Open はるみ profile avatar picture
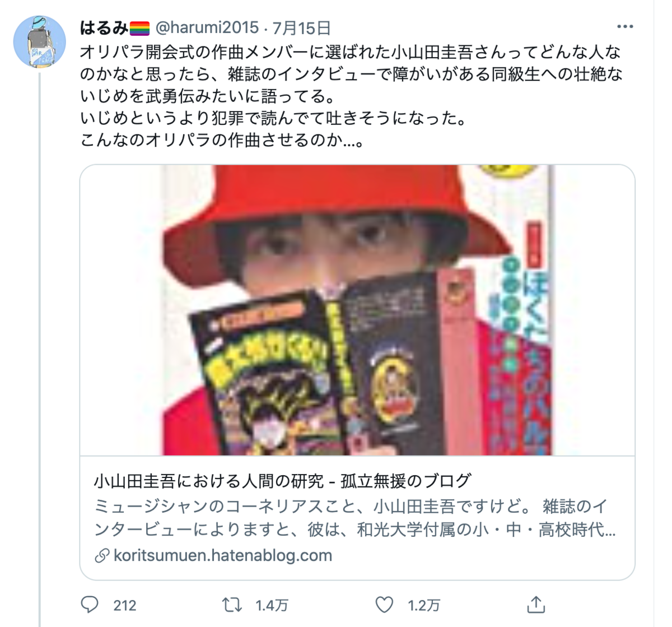 39,41
